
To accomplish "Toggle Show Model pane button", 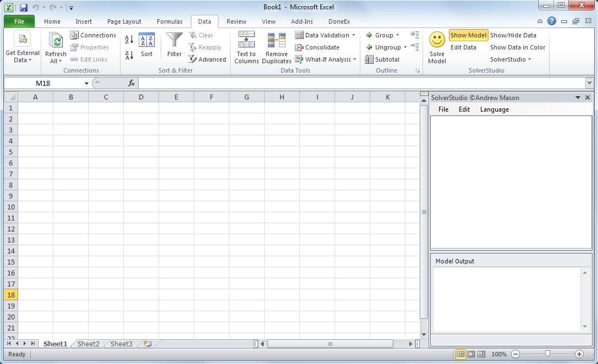I will coord(468,35).
